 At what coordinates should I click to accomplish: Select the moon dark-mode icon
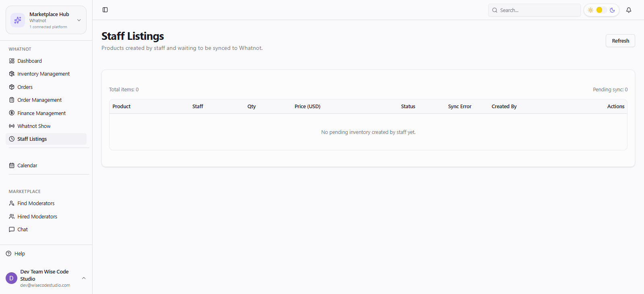pos(612,10)
